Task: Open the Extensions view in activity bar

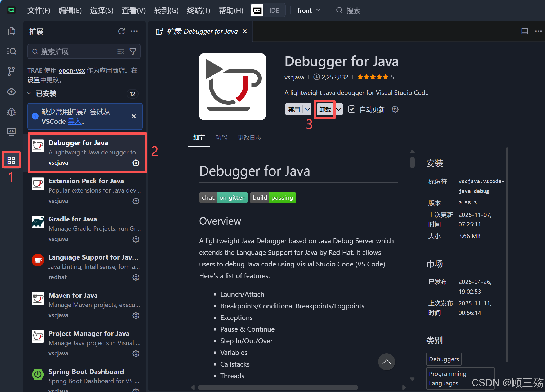Action: pos(11,160)
